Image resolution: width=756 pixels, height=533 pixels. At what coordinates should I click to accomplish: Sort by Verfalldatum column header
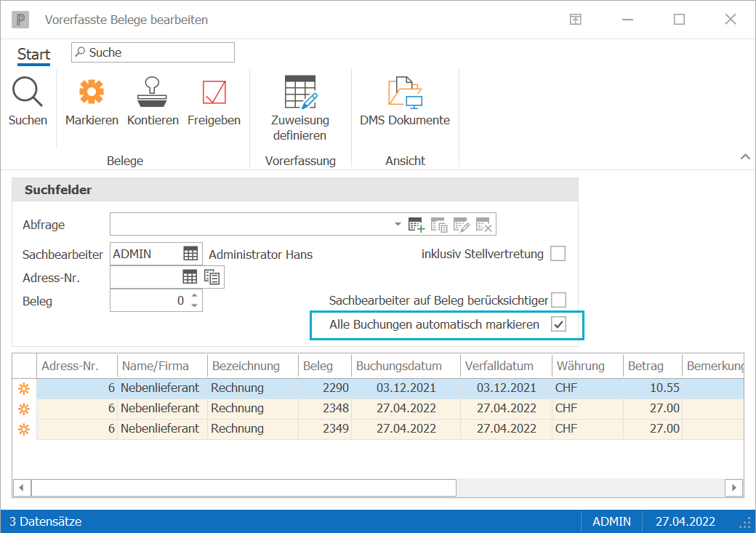[506, 366]
